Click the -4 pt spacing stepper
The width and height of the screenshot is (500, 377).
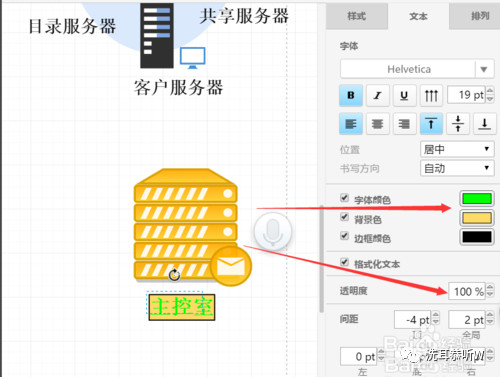(x=436, y=319)
